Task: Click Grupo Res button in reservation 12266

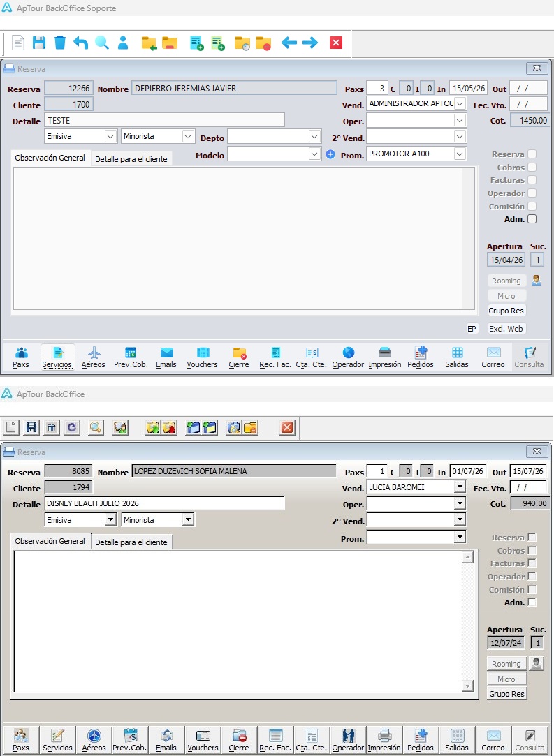Action: 506,311
